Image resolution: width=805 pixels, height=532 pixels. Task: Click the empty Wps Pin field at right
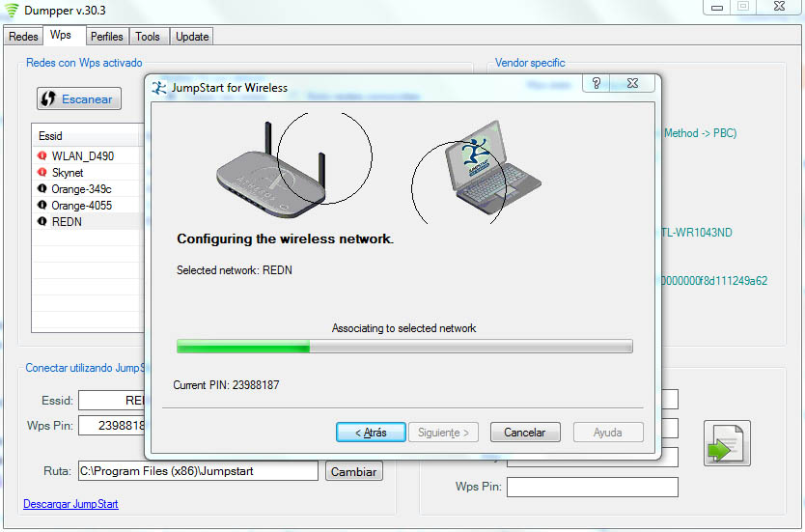pos(593,487)
